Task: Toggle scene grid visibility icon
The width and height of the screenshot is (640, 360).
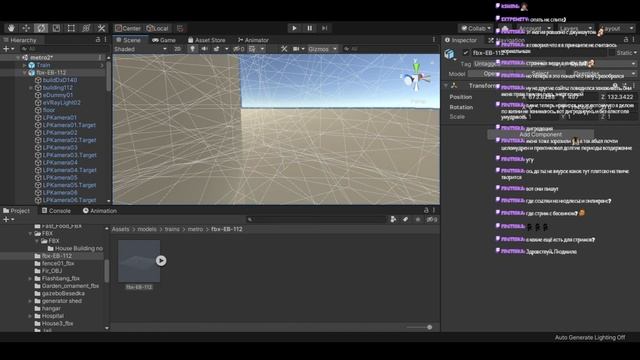Action: point(252,49)
